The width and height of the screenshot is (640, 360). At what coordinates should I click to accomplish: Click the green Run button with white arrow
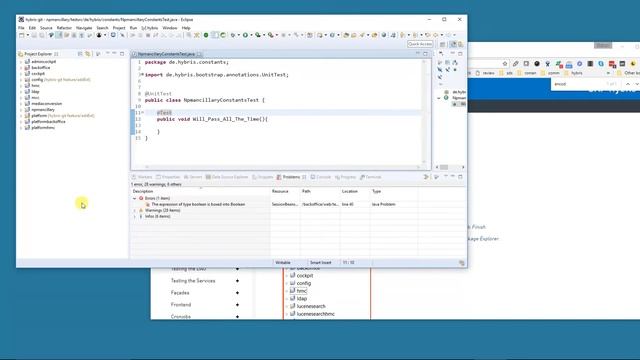coord(245,36)
